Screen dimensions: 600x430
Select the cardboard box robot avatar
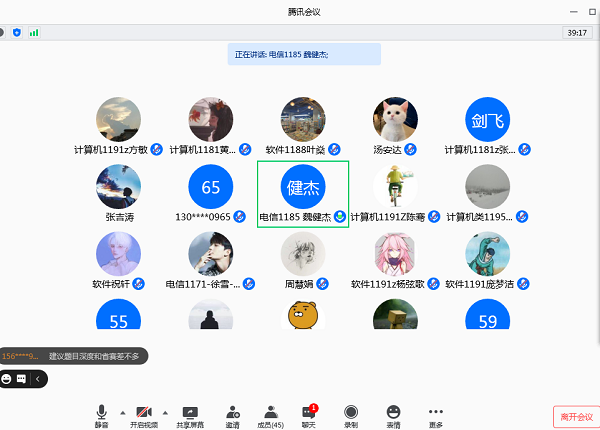(395, 314)
